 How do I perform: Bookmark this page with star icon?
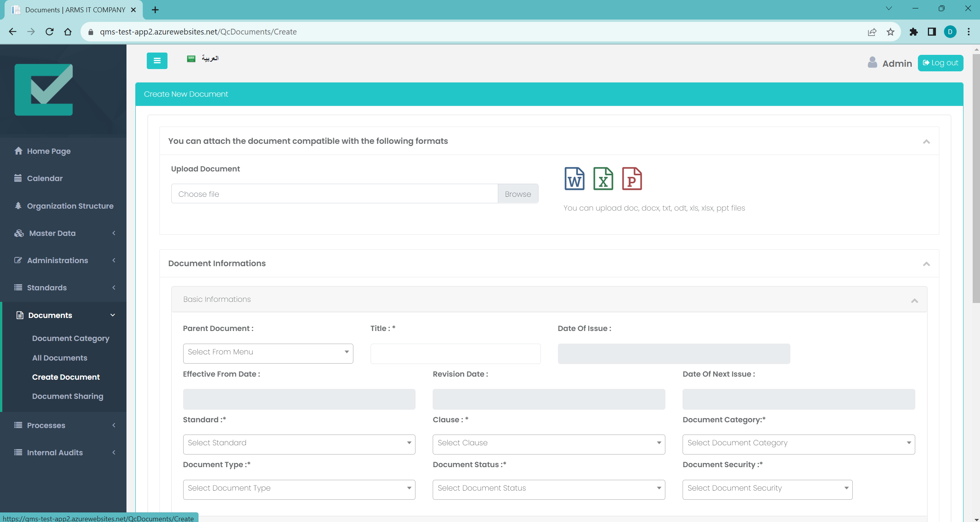click(x=890, y=32)
